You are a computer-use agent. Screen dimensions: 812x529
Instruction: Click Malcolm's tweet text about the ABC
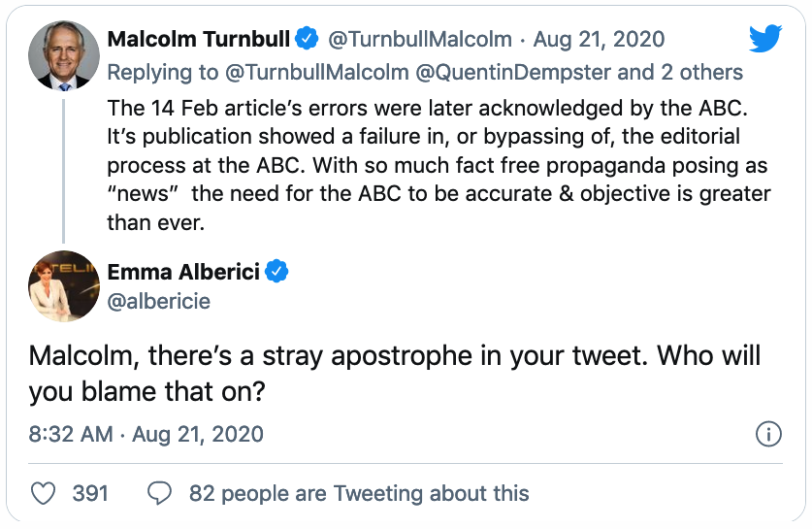pos(437,167)
